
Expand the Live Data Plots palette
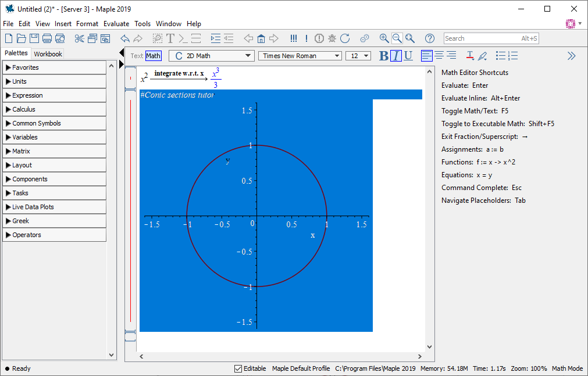(54, 207)
